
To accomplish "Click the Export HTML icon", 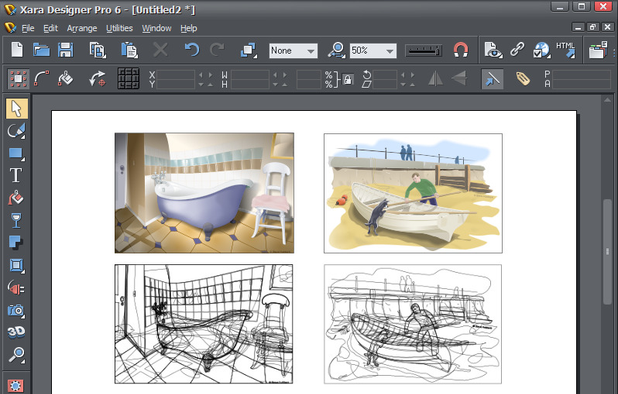I will click(x=565, y=50).
